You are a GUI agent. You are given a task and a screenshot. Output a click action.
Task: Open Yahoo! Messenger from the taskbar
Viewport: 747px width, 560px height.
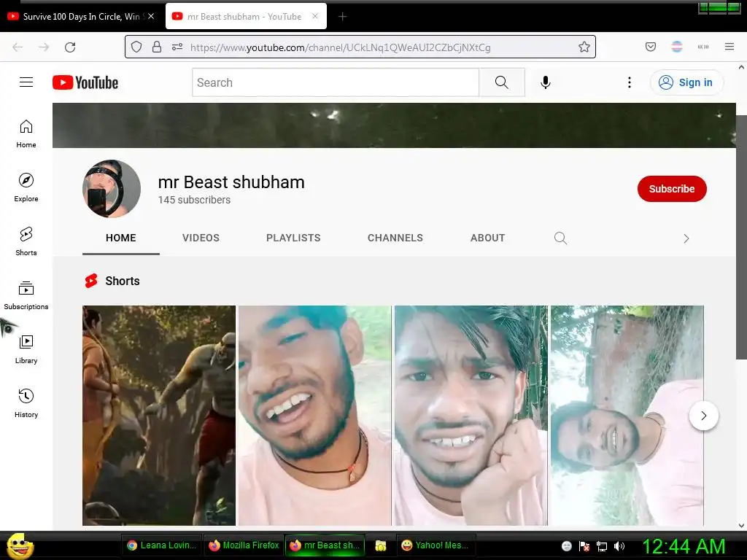coord(436,545)
